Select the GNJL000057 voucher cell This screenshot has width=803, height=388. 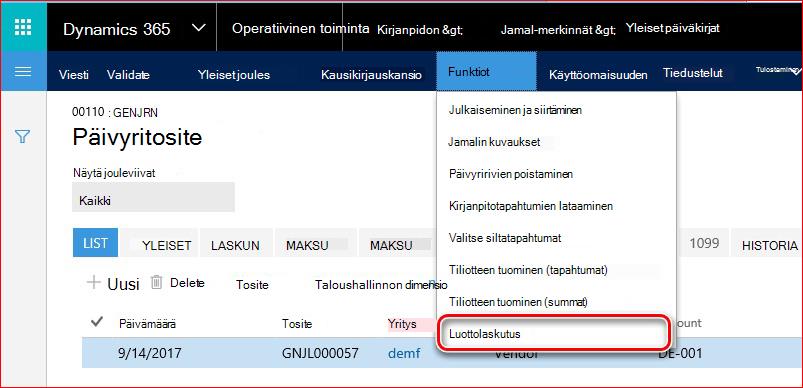click(320, 353)
